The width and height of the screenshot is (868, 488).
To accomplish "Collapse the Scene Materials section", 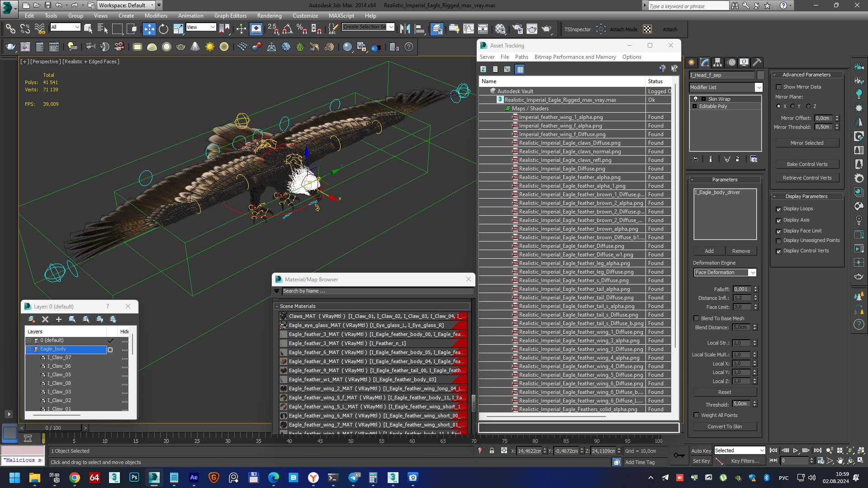I will point(277,306).
